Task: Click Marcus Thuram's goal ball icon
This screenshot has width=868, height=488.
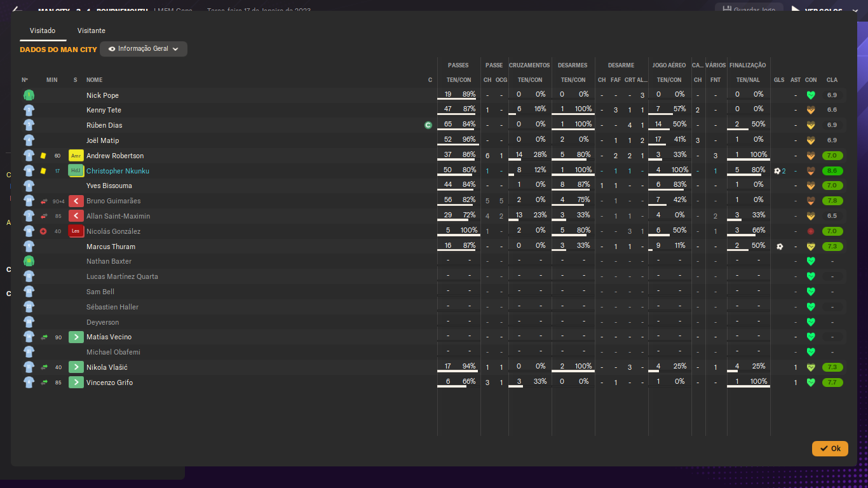Action: click(x=780, y=247)
